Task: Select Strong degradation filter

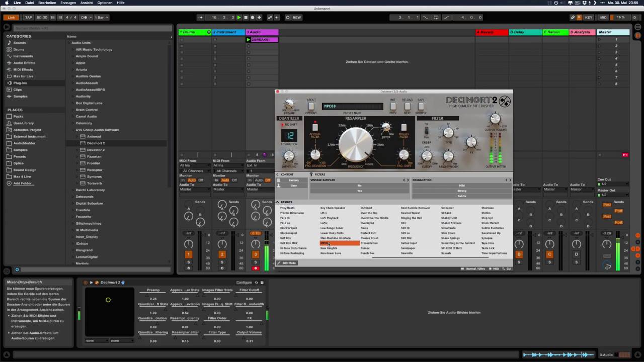Action: [x=462, y=191]
